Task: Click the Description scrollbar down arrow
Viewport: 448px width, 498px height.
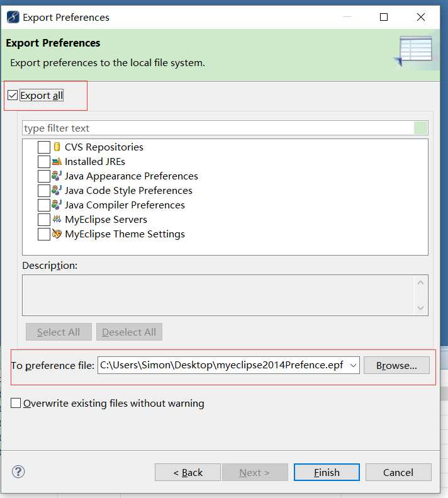Action: coord(421,307)
